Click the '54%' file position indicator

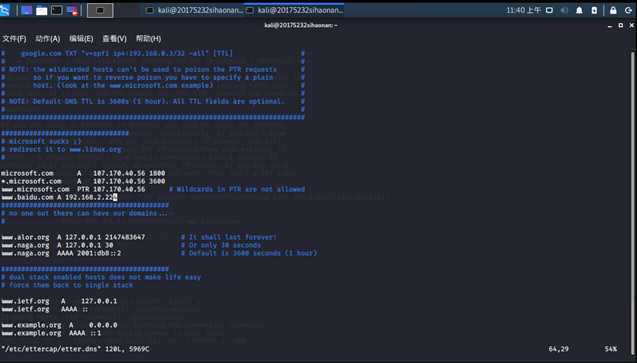click(x=611, y=349)
